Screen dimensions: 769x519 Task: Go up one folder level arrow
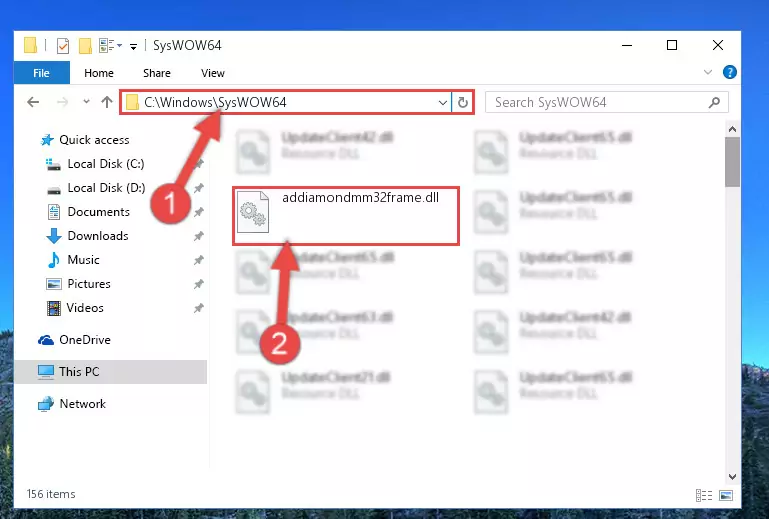pyautogui.click(x=106, y=102)
